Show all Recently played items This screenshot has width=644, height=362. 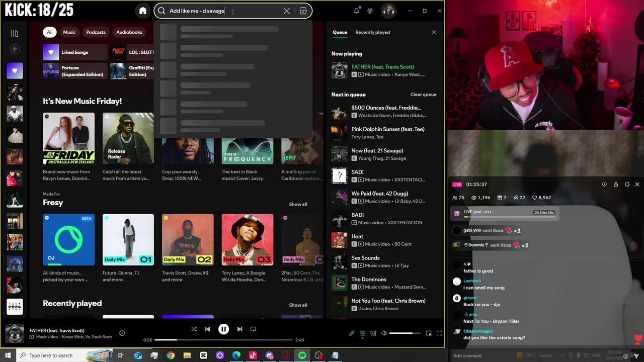pos(298,305)
